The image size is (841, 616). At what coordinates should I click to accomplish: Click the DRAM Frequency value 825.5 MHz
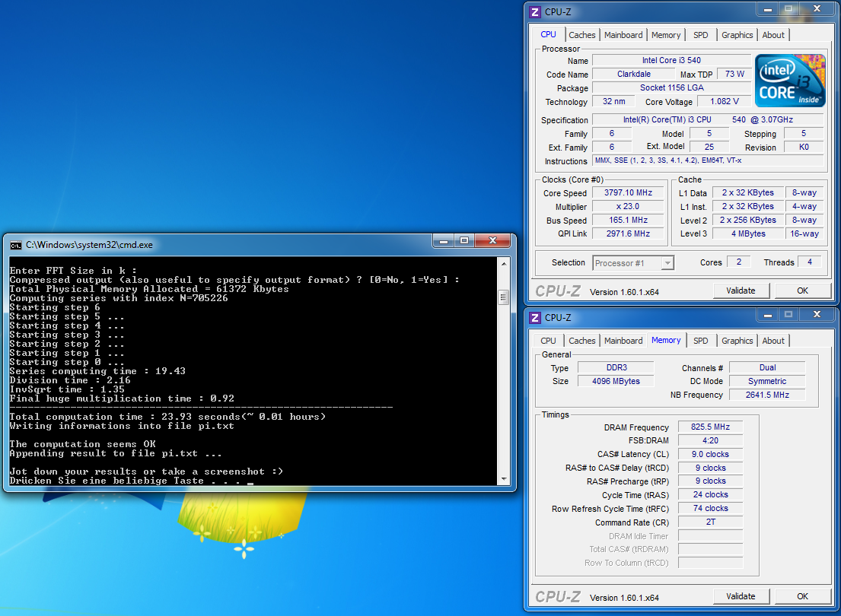710,427
